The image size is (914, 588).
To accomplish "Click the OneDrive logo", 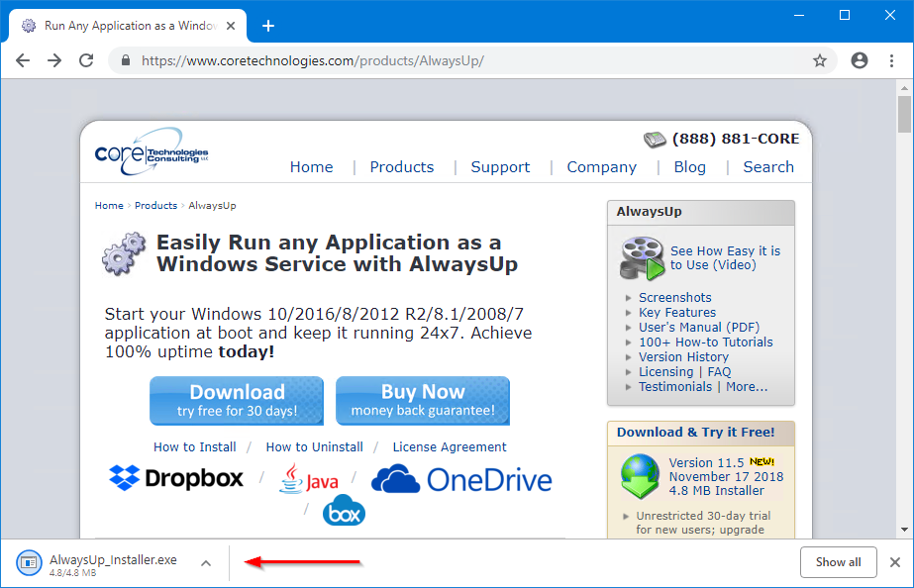I will click(461, 480).
